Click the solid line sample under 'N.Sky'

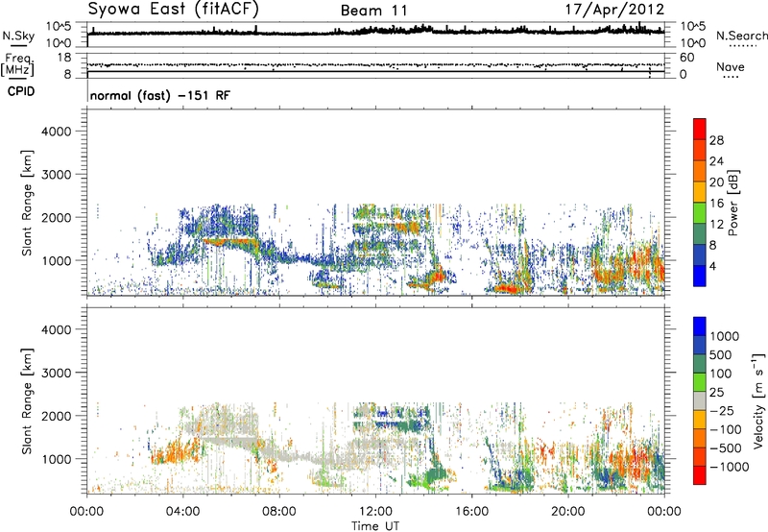click(18, 45)
